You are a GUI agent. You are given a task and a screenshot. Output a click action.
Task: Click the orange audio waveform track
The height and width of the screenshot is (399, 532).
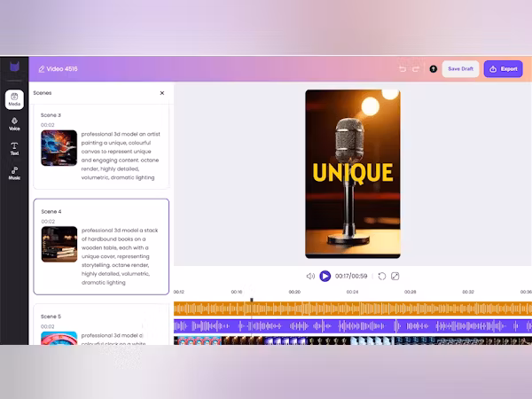[355, 309]
